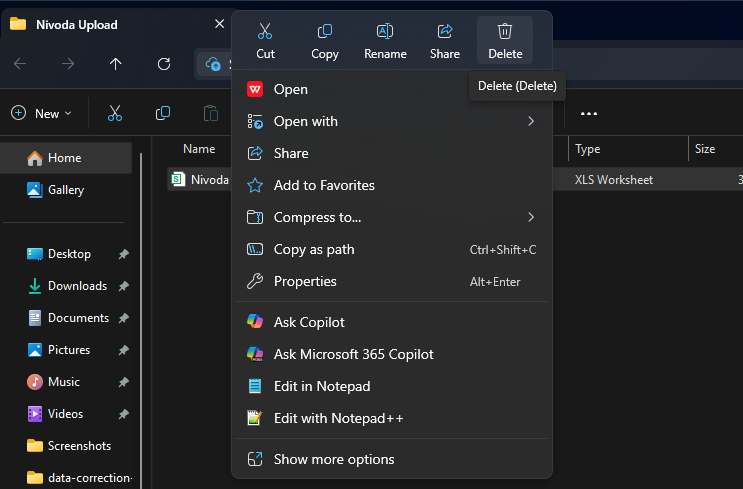Expand the Compress to chevron

pos(531,217)
